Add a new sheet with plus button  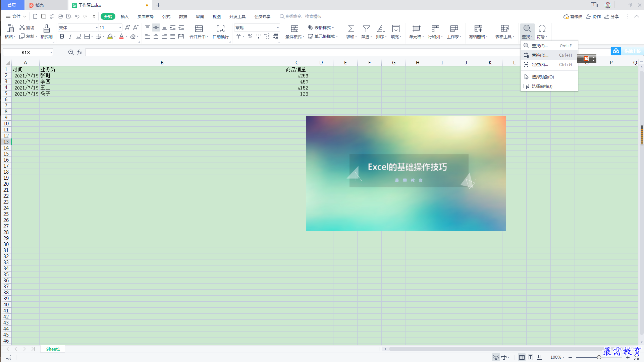(69, 349)
